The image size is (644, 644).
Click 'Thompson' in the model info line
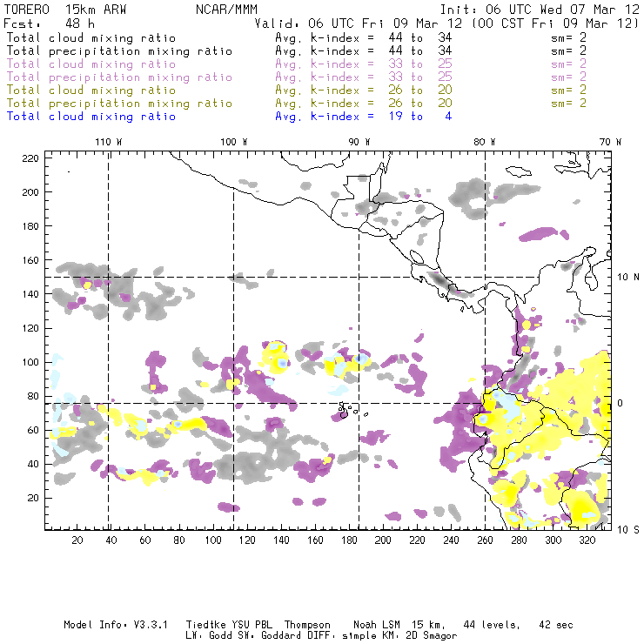pyautogui.click(x=307, y=625)
